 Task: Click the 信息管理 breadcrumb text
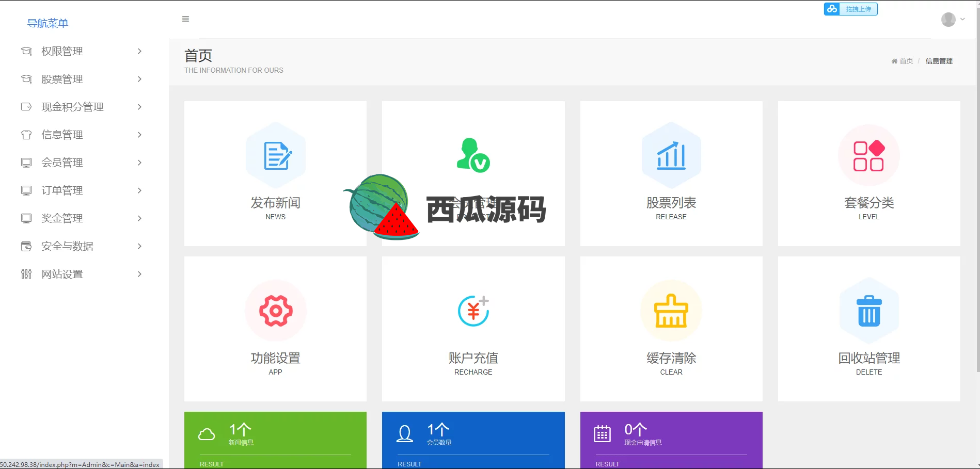point(939,61)
